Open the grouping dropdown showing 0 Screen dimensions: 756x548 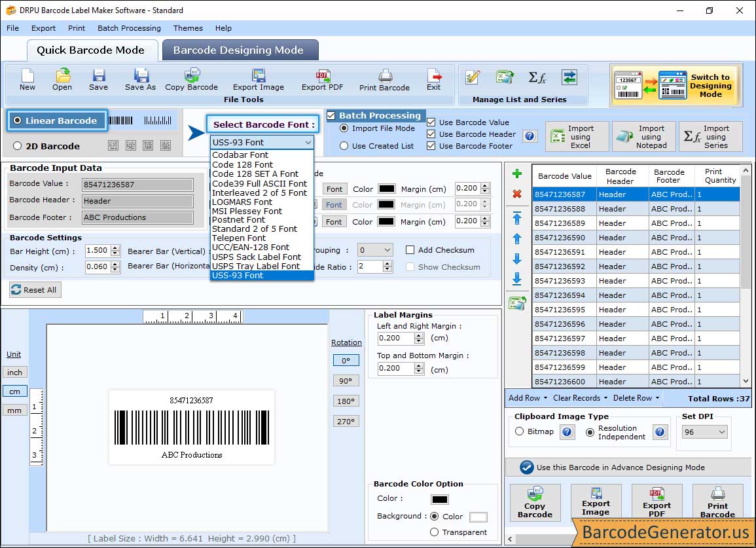tap(374, 250)
